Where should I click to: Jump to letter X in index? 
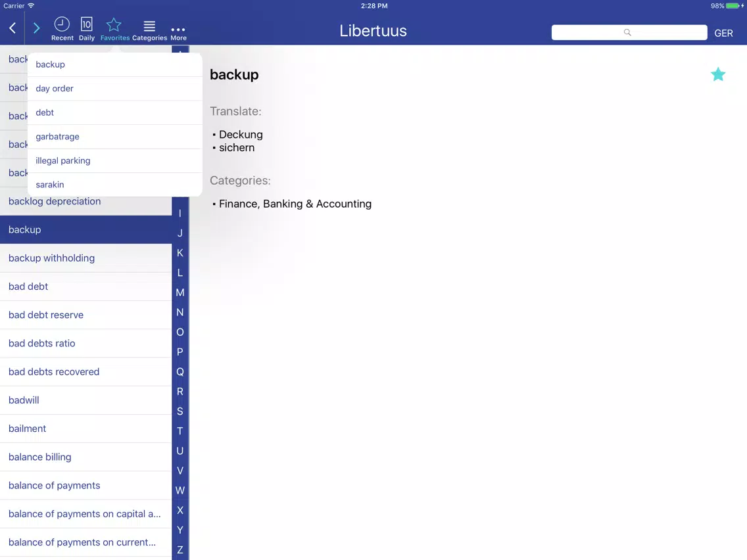(180, 511)
